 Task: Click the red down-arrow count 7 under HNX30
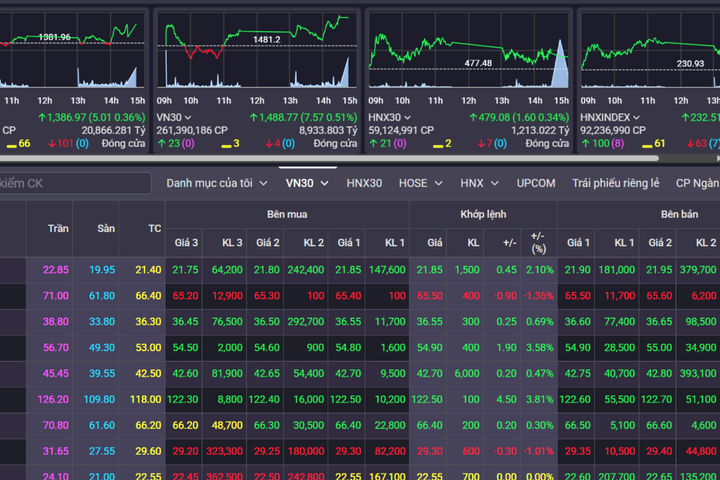click(482, 143)
